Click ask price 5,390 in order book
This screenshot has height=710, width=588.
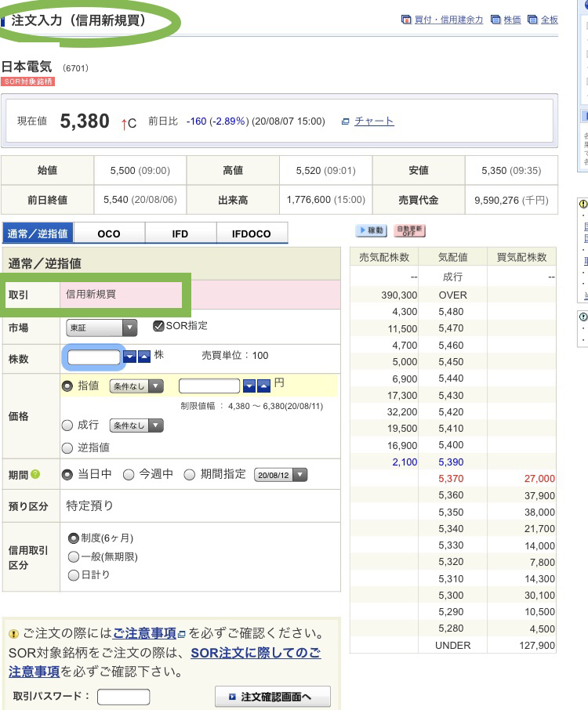[451, 462]
